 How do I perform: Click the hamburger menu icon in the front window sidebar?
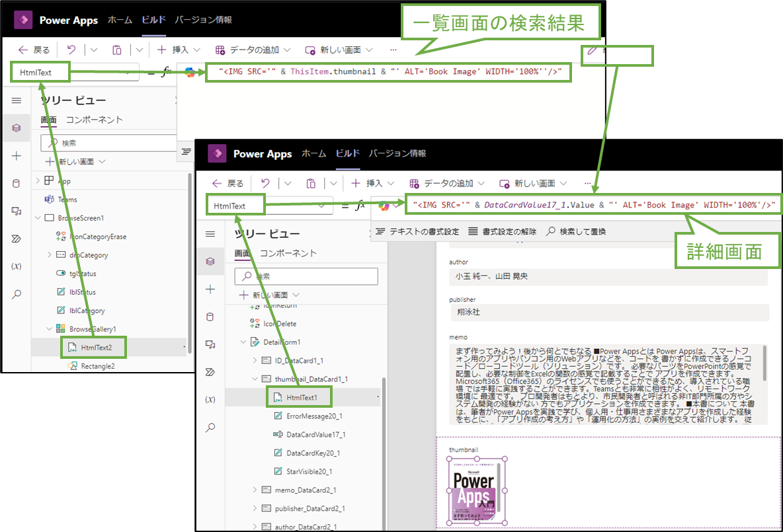(210, 234)
